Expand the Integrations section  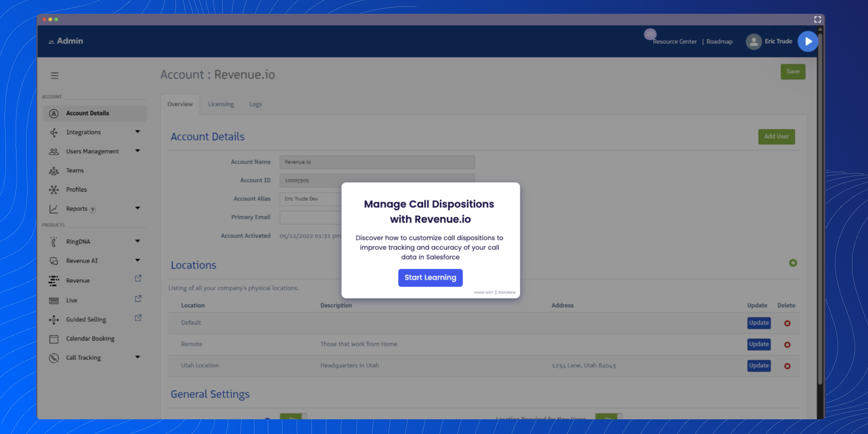[x=137, y=132]
